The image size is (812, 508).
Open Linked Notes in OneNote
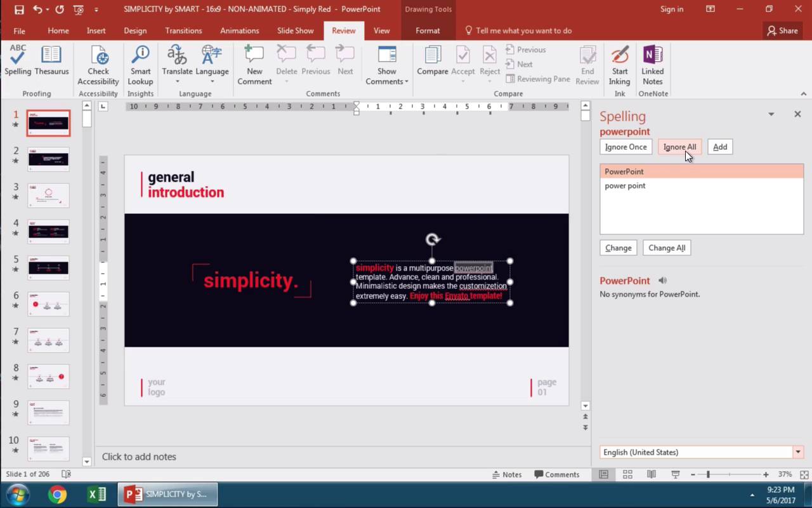652,65
